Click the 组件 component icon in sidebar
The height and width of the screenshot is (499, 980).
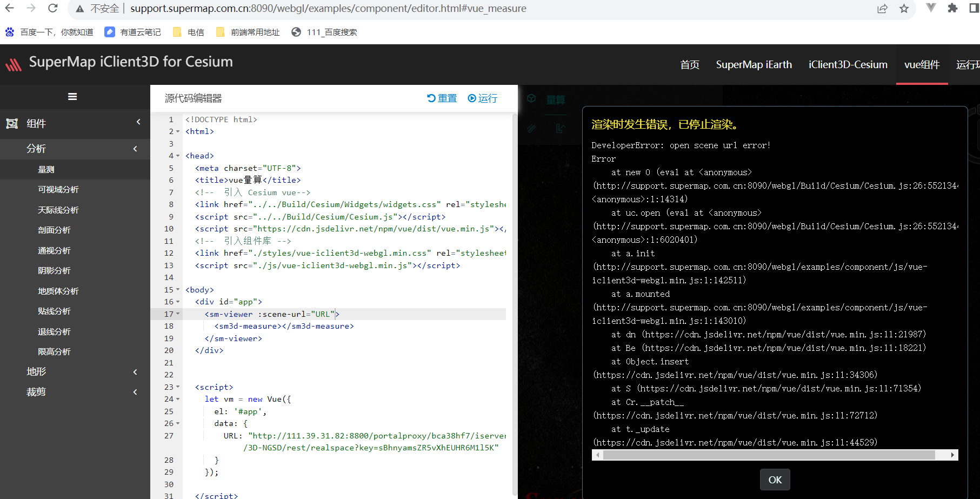coord(12,124)
